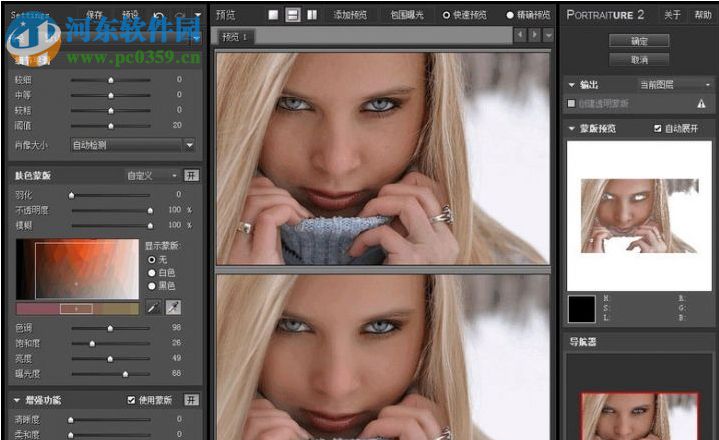Viewport: 719px width, 440px height.
Task: Open the 肖像大小 自动检测 dropdown
Action: coord(133,145)
